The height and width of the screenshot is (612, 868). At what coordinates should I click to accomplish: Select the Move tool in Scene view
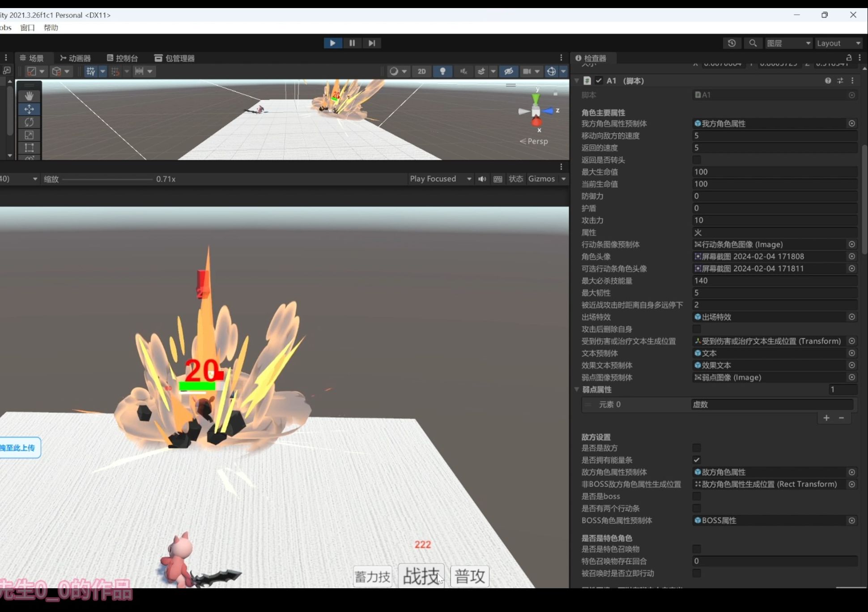(29, 109)
